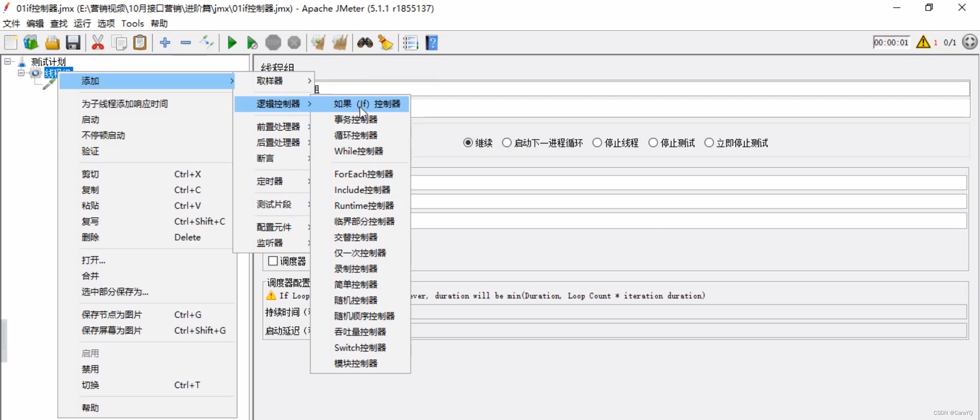Click the Paste clipboard icon
This screenshot has height=420, width=980.
point(140,43)
